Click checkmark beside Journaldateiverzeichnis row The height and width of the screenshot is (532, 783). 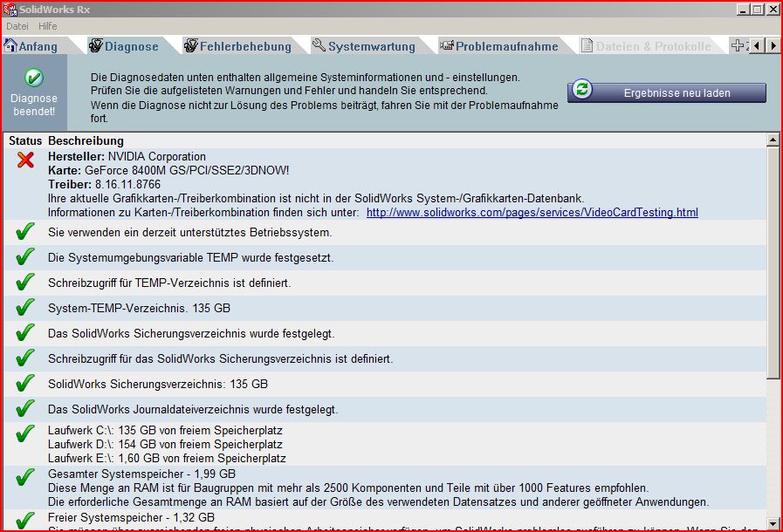[x=25, y=409]
